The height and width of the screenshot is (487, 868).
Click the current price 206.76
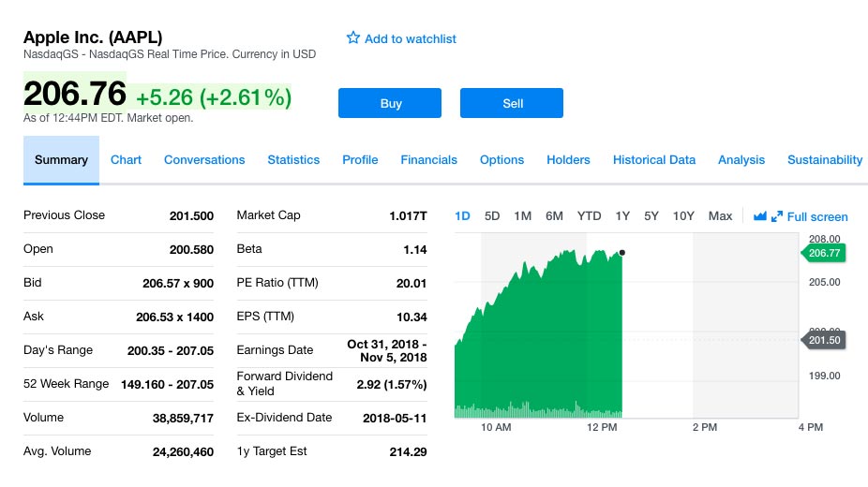[x=75, y=93]
